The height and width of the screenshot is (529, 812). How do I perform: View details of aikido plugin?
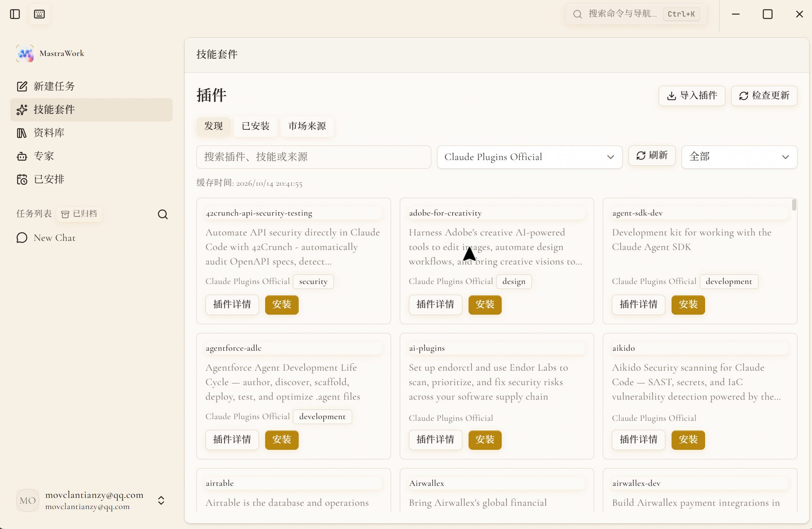coord(638,440)
